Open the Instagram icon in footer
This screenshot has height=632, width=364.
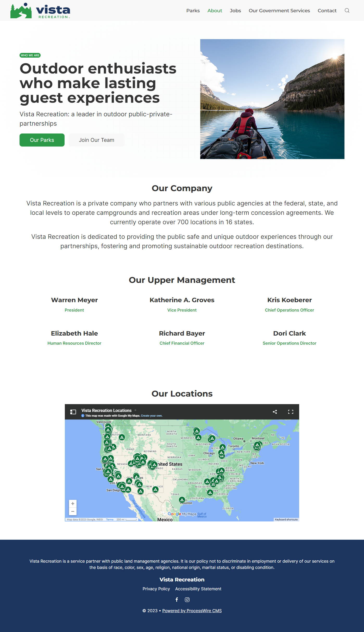point(187,599)
